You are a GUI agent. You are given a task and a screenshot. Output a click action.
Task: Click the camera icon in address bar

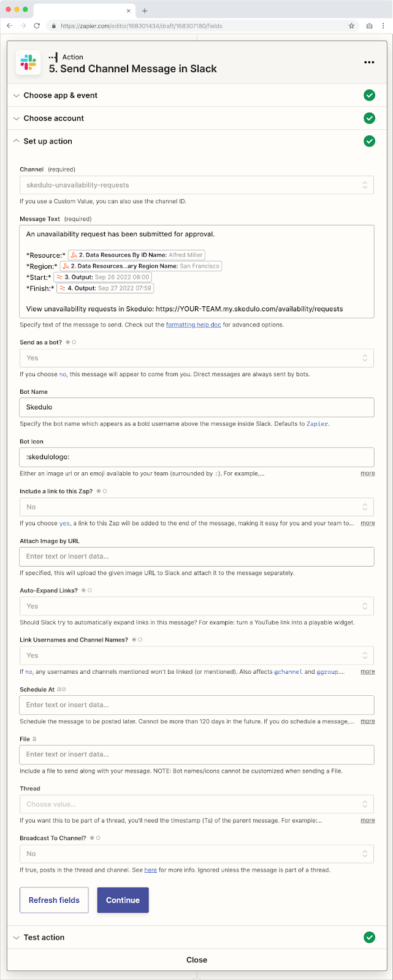(369, 26)
